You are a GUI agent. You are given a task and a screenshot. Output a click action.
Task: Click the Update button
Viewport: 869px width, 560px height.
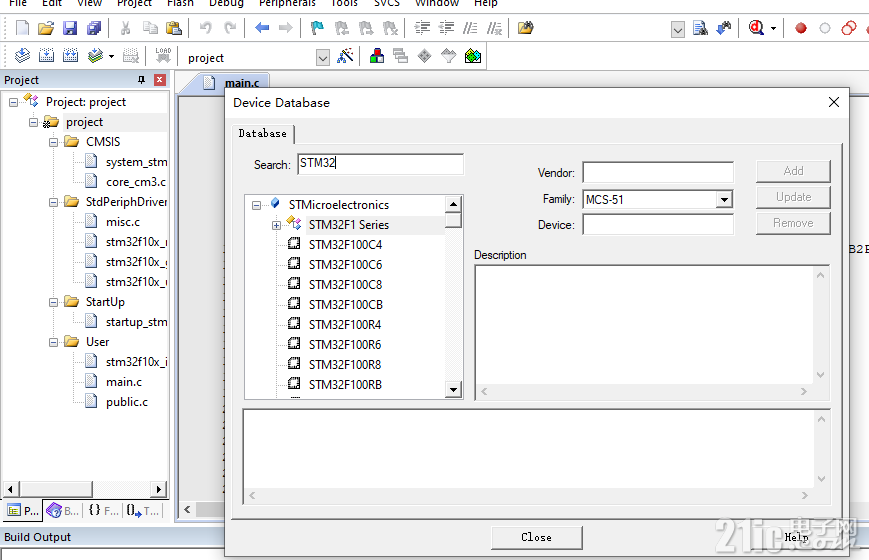point(793,197)
